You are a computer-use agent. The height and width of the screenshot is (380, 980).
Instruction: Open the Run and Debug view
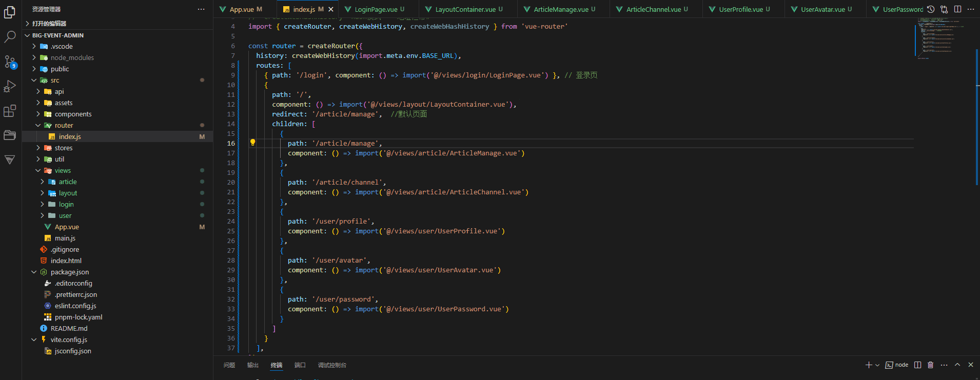[10, 87]
